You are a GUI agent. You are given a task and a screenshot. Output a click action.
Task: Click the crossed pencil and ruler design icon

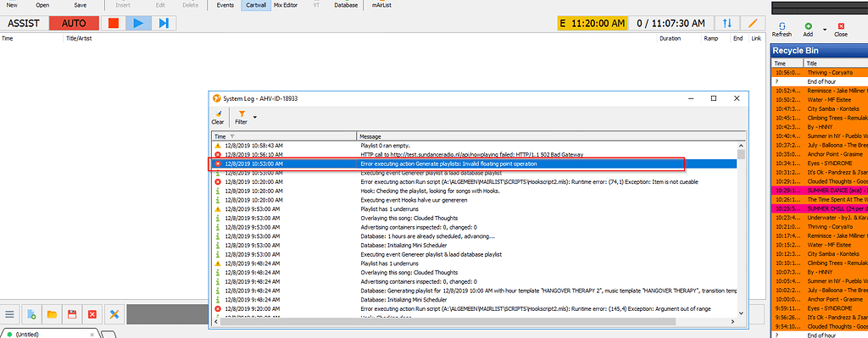(114, 314)
